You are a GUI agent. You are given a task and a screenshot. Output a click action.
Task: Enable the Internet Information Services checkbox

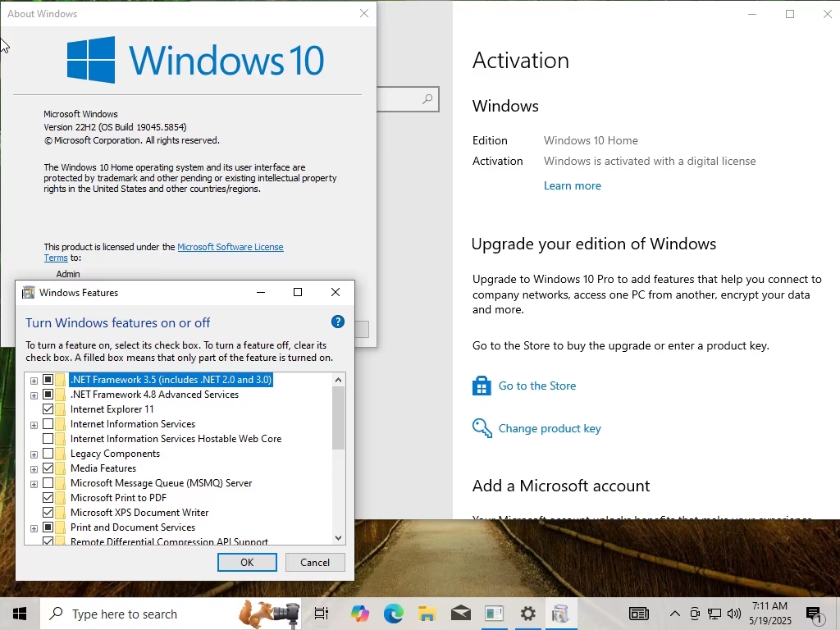click(x=48, y=424)
